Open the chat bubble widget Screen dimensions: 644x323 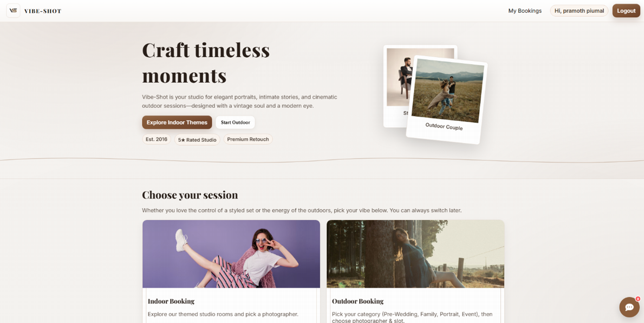[x=629, y=307]
